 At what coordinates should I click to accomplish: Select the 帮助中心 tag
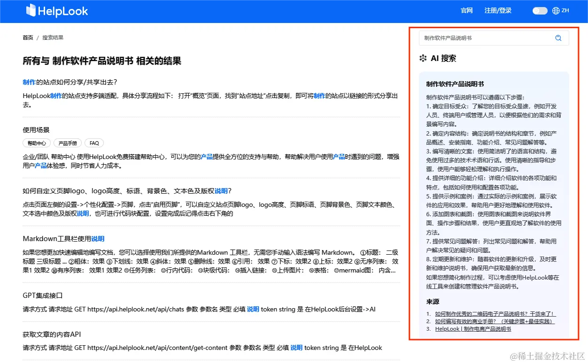pyautogui.click(x=37, y=143)
